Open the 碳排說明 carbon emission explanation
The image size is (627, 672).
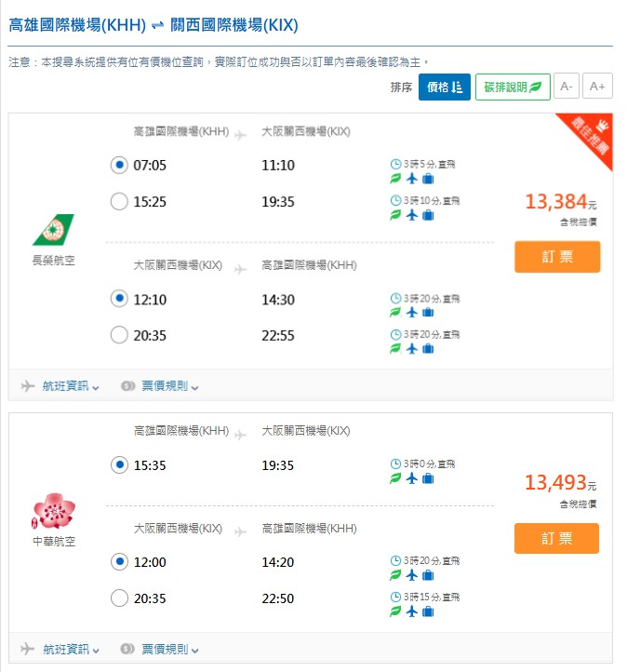(513, 87)
